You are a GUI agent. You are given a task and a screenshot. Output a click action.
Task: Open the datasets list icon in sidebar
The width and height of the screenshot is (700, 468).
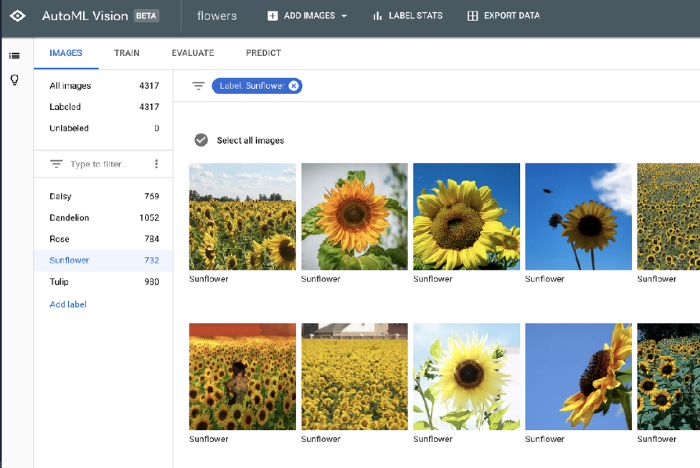(x=14, y=56)
